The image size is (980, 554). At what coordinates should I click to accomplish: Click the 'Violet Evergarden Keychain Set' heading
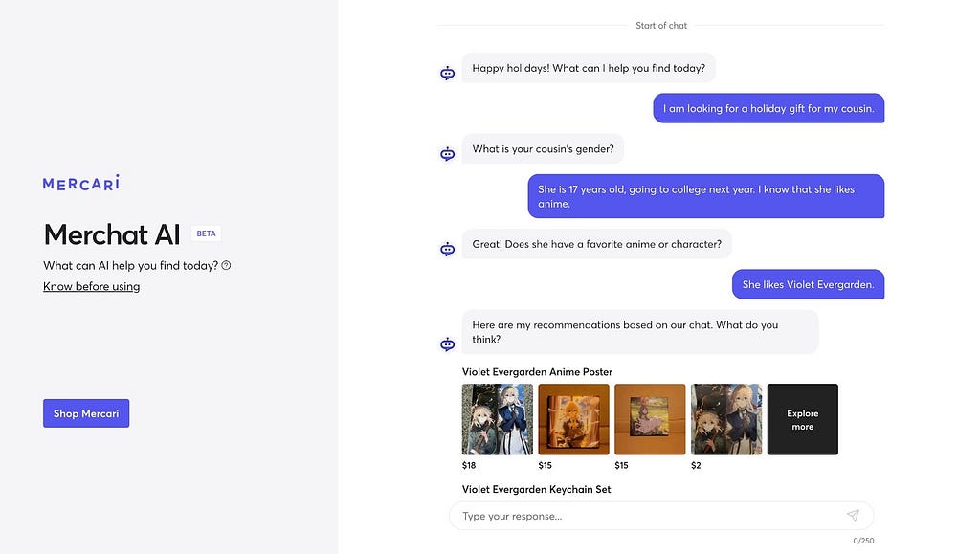point(536,489)
